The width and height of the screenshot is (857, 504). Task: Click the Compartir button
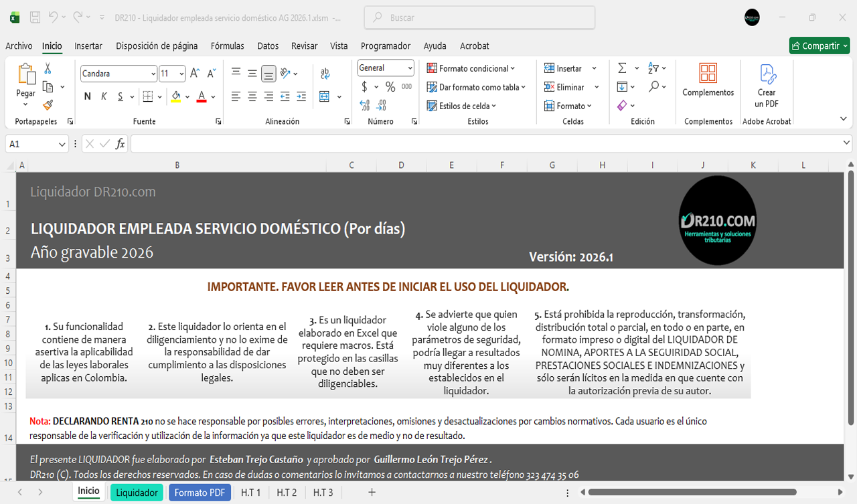click(x=819, y=46)
